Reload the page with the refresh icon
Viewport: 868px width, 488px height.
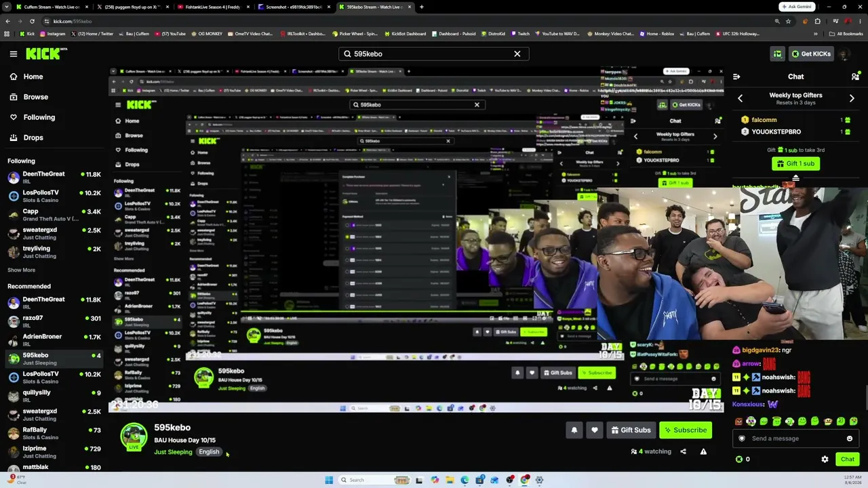pos(32,21)
